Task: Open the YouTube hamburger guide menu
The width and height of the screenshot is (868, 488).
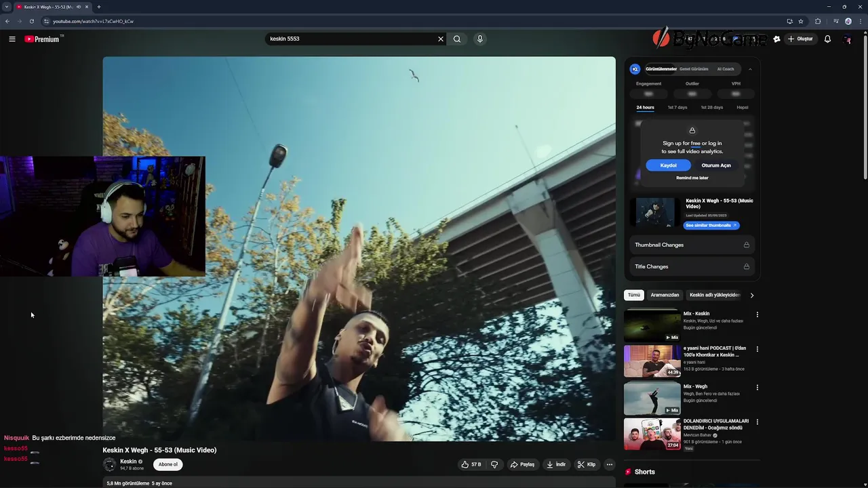Action: tap(12, 39)
